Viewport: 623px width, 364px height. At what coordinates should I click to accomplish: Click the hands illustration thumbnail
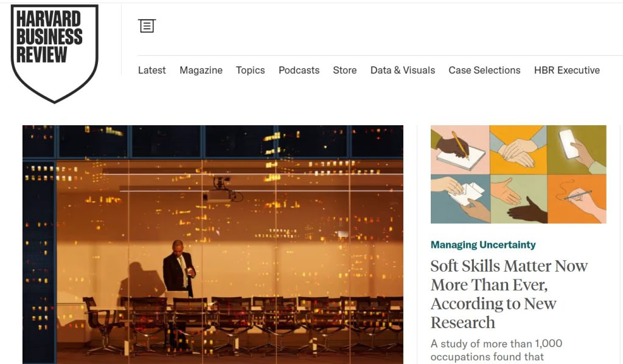pyautogui.click(x=518, y=174)
